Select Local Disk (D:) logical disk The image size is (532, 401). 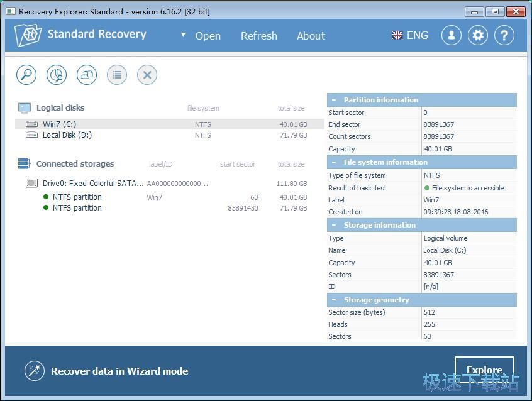click(67, 135)
